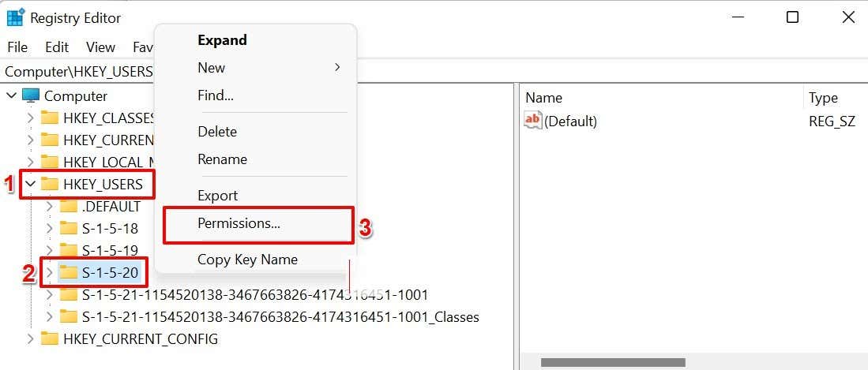The width and height of the screenshot is (868, 370).
Task: Click the HKEY_CURRENT_CONFIG folder icon
Action: [x=50, y=338]
